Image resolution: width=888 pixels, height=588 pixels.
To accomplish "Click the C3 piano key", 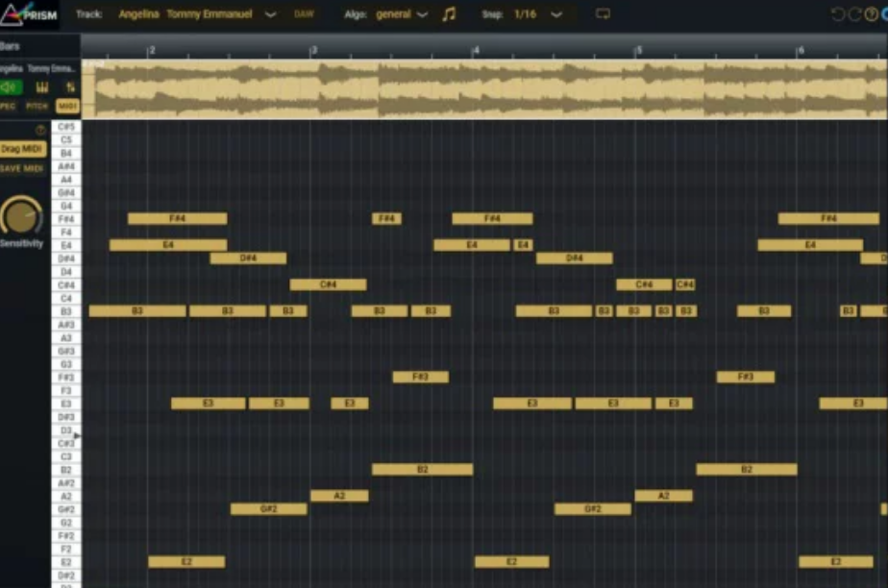I will coord(66,456).
